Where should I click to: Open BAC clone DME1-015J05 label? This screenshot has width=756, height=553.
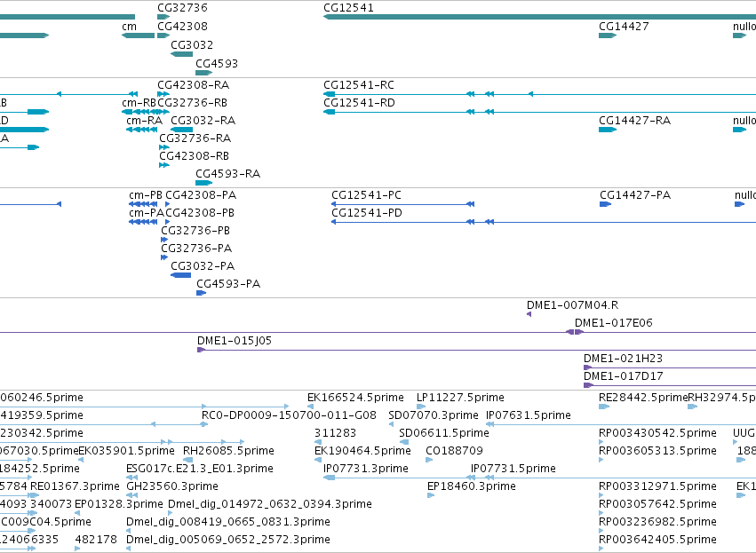(x=235, y=341)
